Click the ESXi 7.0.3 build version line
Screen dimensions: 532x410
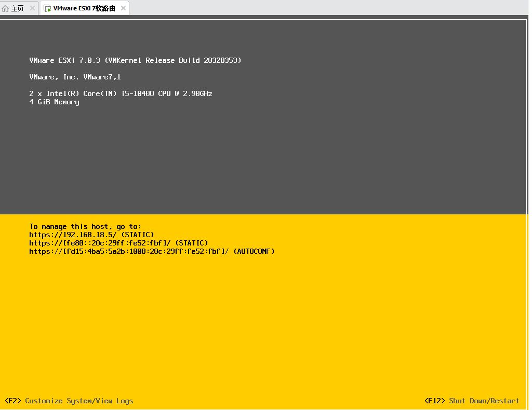[135, 60]
